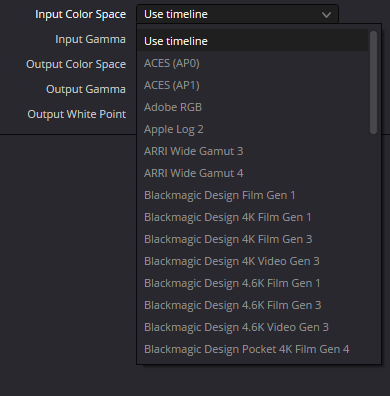The image size is (390, 396).
Task: Pick Blackmagic Design Pocket 4K Film Gen 4
Action: click(252, 349)
